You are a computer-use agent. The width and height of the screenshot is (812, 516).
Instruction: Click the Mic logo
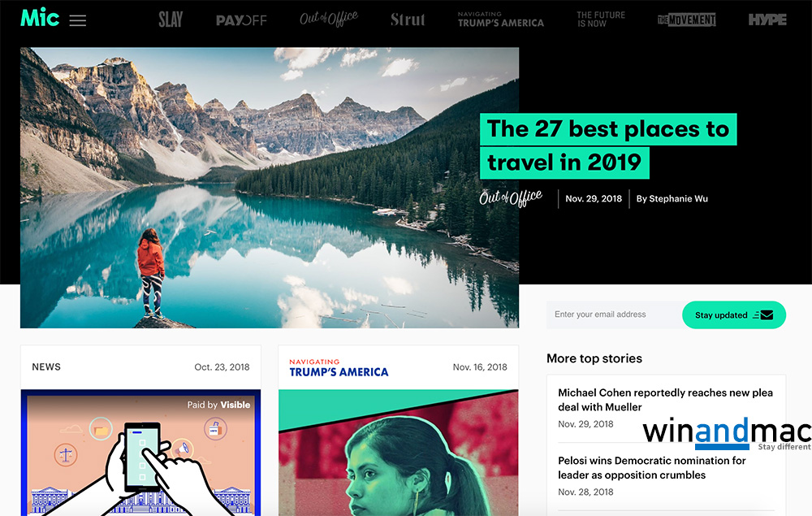coord(40,18)
